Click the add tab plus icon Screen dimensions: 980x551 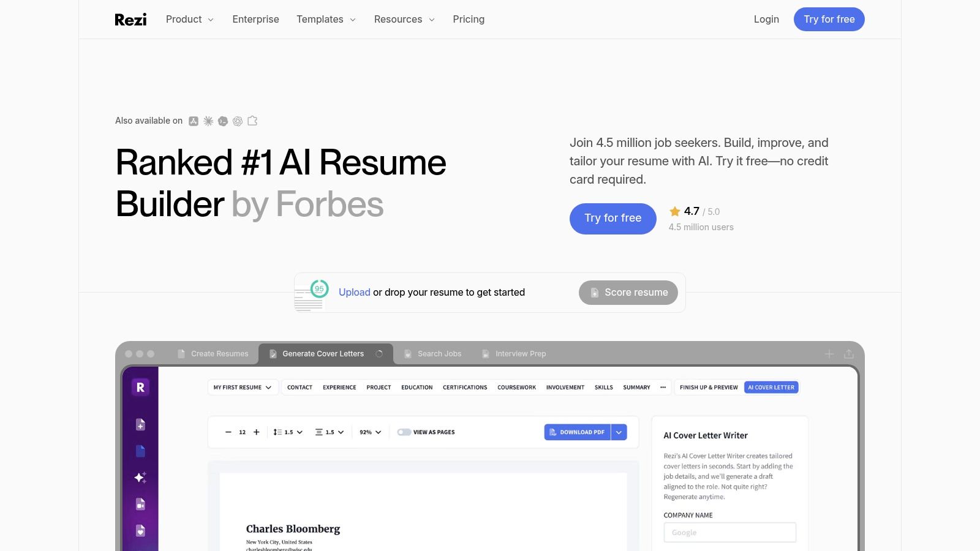[829, 354]
